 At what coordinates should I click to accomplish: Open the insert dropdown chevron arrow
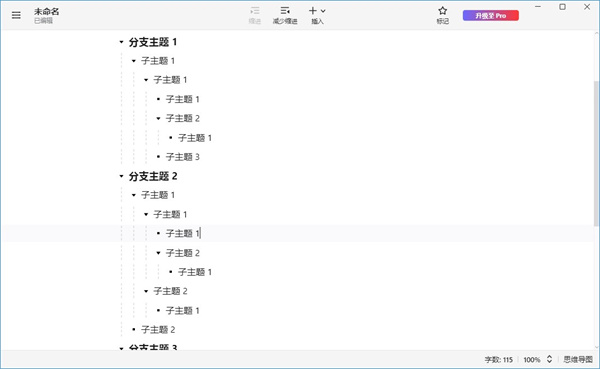pyautogui.click(x=323, y=11)
